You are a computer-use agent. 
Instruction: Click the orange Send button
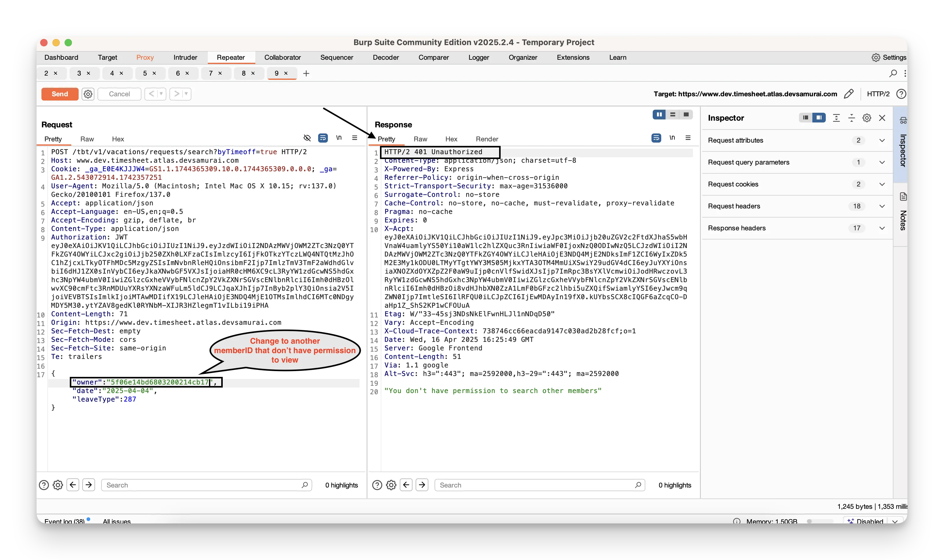60,94
